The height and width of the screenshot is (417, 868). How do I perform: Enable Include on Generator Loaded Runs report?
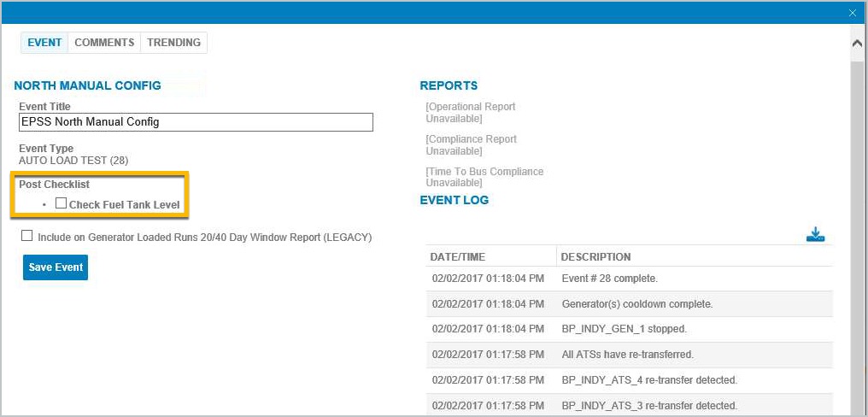[26, 236]
